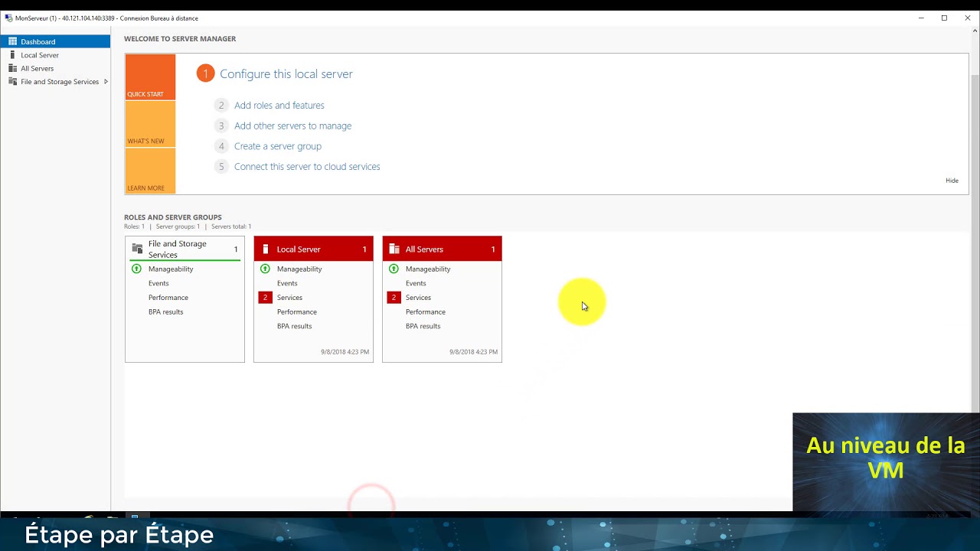The width and height of the screenshot is (980, 551).
Task: Click the File and Storage Services sidebar icon
Action: click(12, 81)
